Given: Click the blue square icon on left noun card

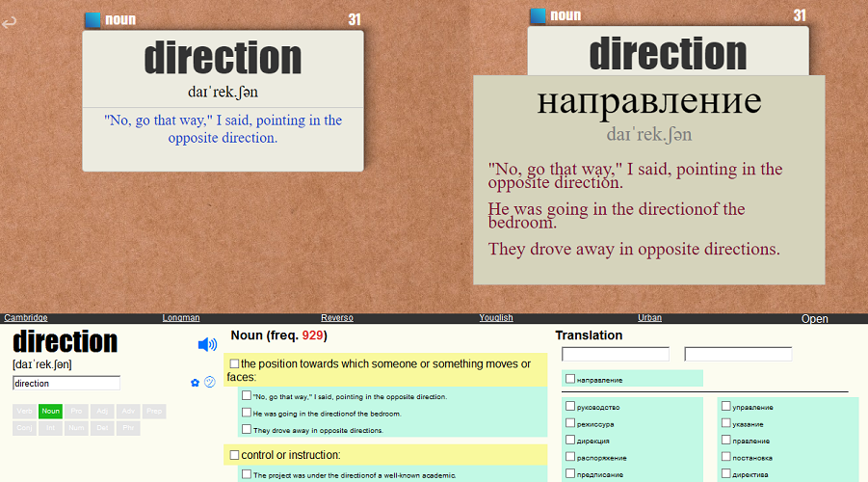Looking at the screenshot, I should [93, 20].
